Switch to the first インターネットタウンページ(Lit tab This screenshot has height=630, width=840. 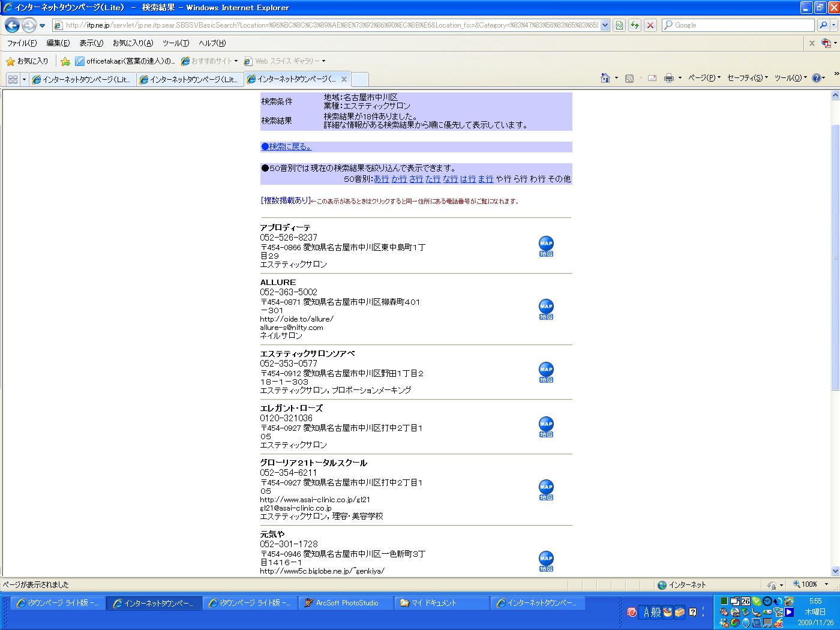83,79
